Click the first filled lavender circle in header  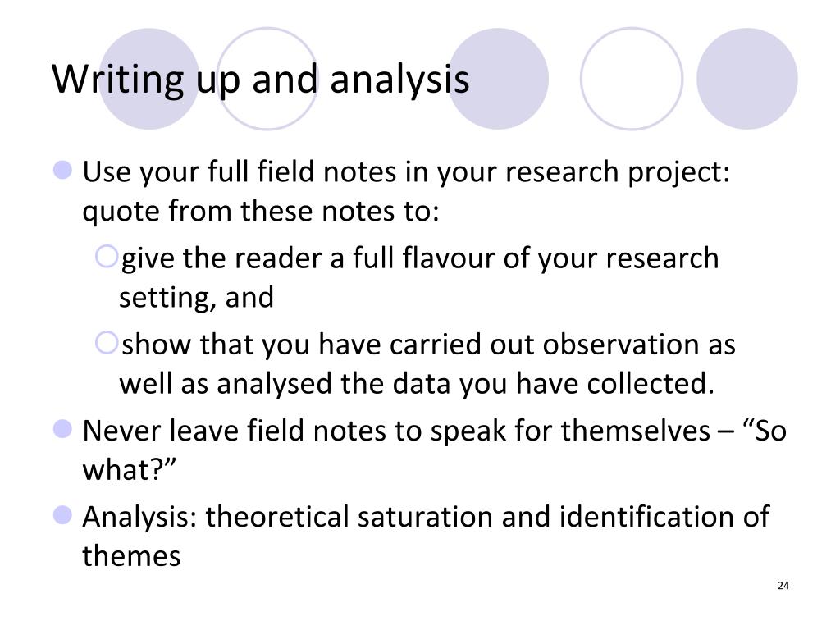click(x=149, y=79)
